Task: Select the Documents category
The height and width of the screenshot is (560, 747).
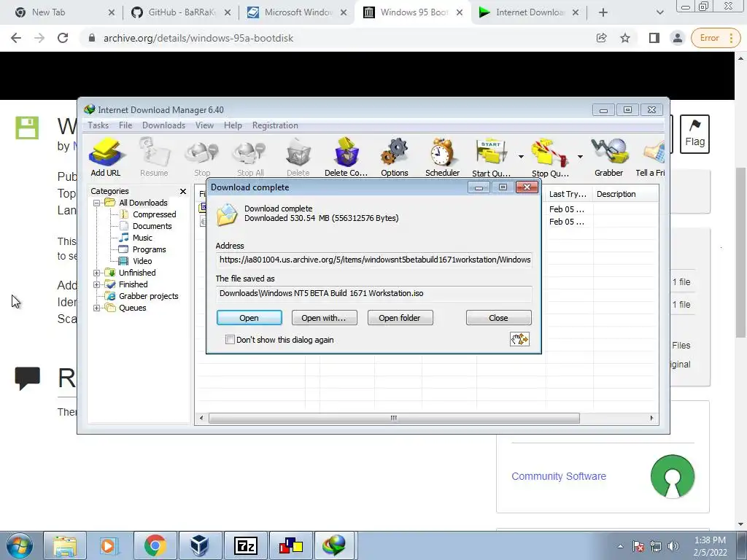Action: coord(152,226)
